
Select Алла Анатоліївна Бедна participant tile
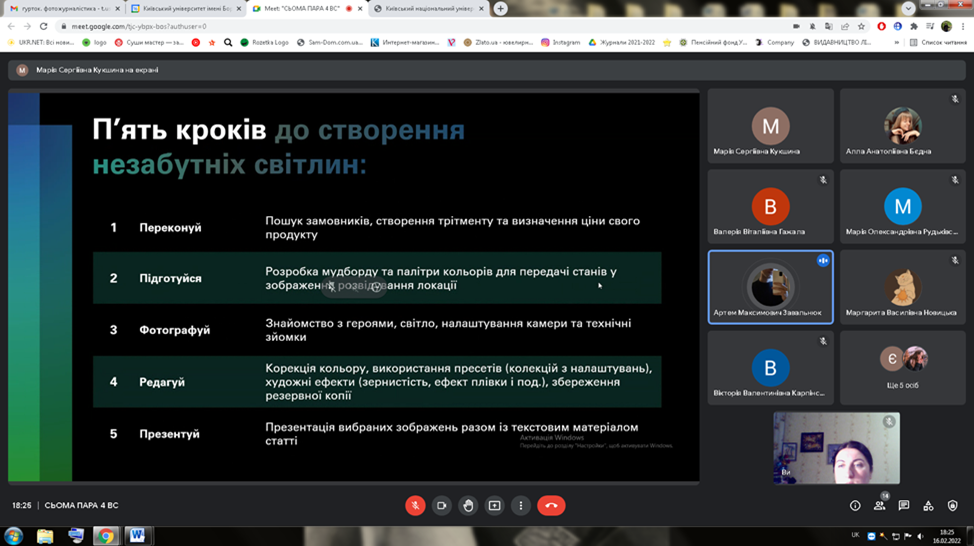[x=903, y=126]
